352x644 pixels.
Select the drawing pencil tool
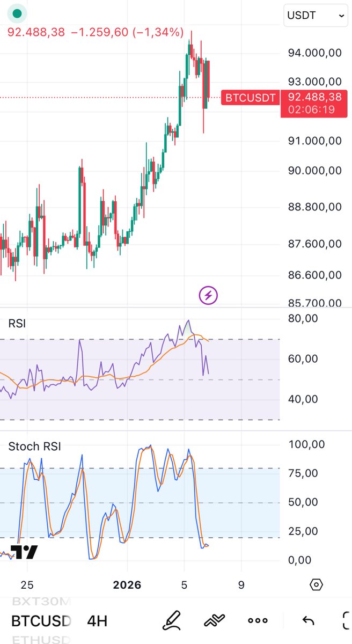[x=172, y=621]
